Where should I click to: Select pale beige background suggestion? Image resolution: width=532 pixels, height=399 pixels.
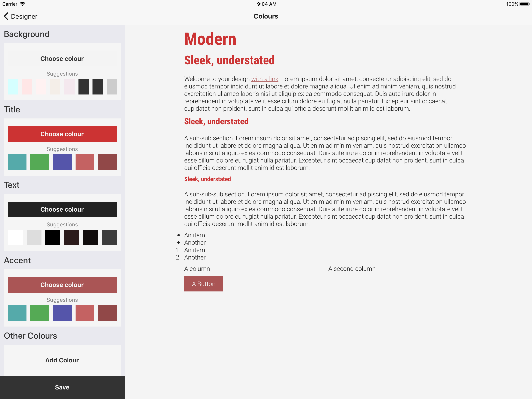click(55, 86)
